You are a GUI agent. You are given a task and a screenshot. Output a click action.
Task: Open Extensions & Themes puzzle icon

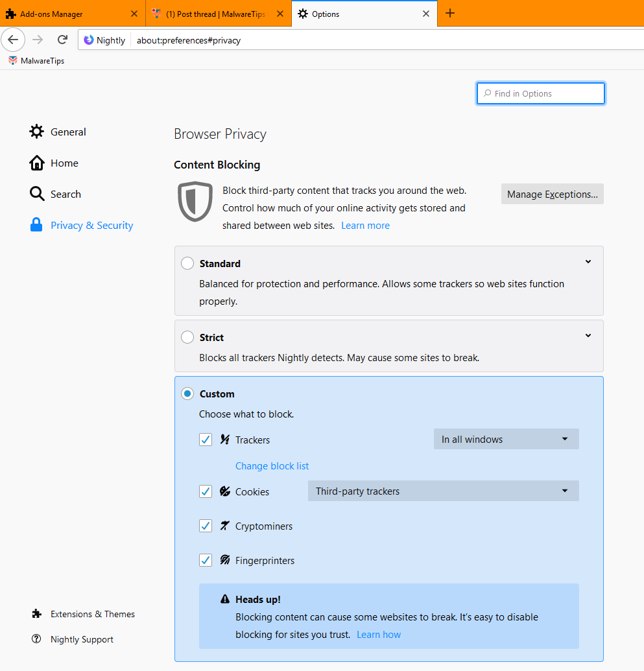click(x=37, y=614)
